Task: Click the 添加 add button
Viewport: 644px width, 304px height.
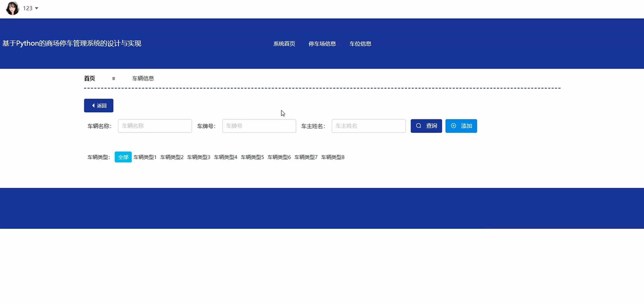Action: pyautogui.click(x=461, y=126)
